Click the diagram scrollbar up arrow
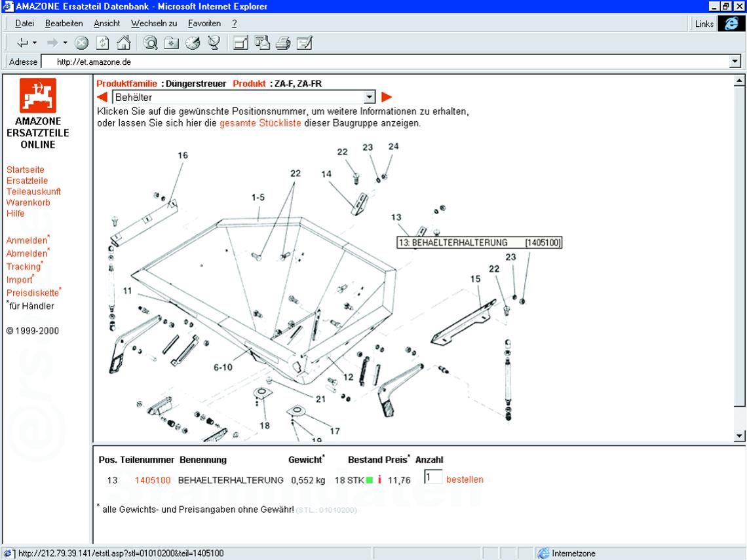This screenshot has height=560, width=747. [739, 81]
